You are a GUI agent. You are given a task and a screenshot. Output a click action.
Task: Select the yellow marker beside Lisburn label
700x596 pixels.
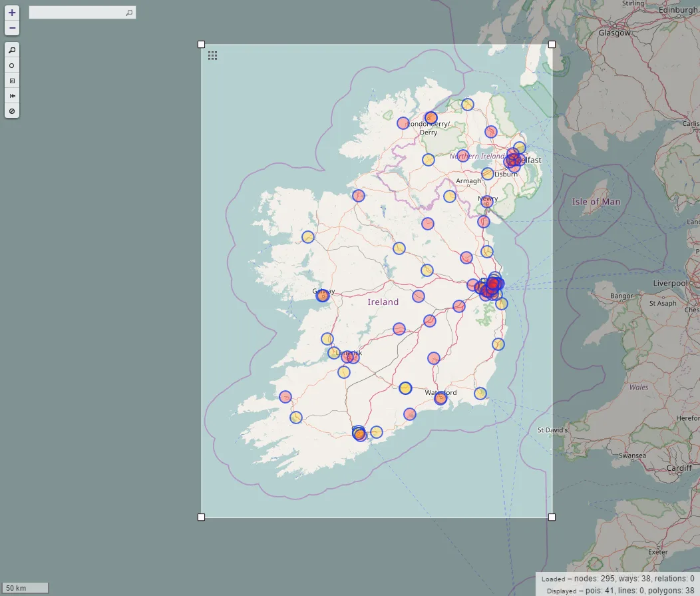coord(488,173)
